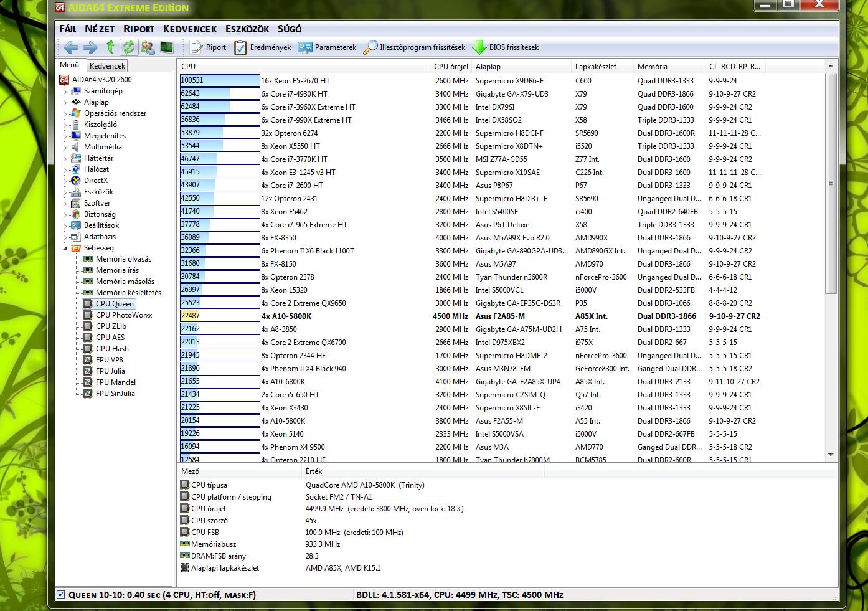Open the Nézet menu
868x611 pixels.
tap(100, 29)
